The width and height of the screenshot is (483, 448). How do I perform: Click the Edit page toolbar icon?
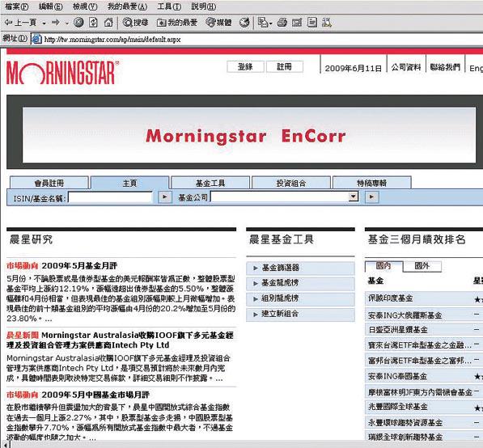click(x=297, y=23)
